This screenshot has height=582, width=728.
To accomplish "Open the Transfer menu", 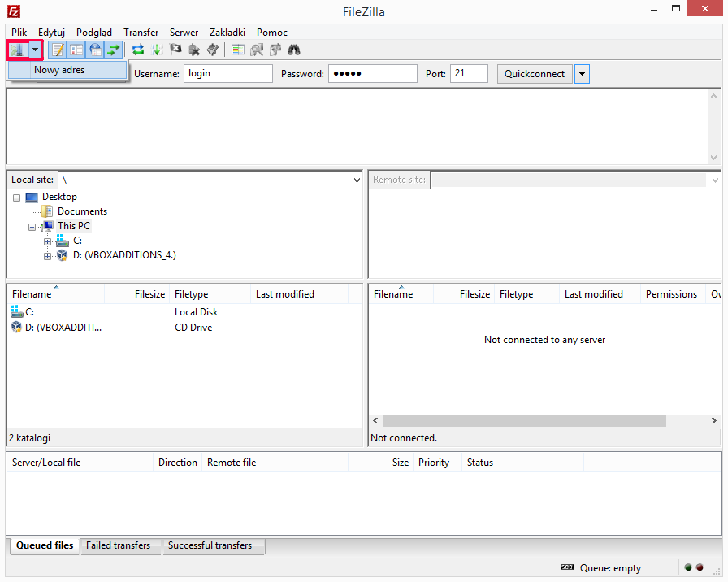I will coord(141,33).
